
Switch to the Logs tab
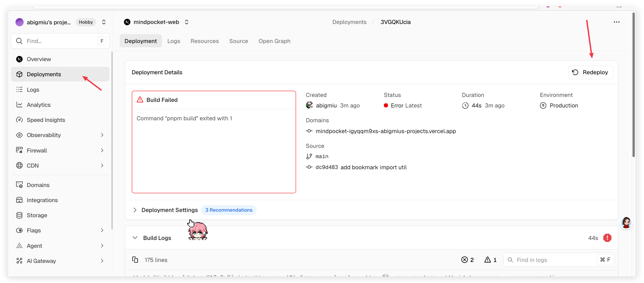tap(173, 41)
